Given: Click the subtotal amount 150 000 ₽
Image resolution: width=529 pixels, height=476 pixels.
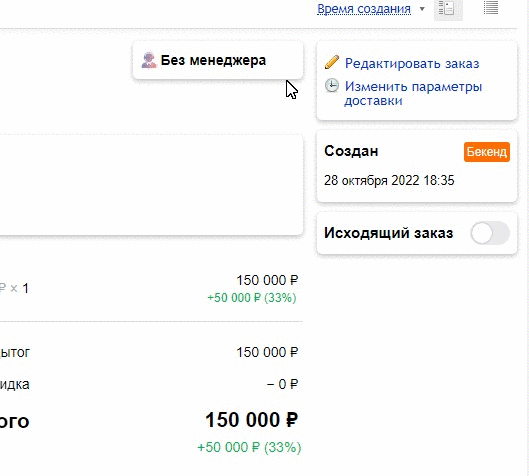Looking at the screenshot, I should tap(267, 353).
